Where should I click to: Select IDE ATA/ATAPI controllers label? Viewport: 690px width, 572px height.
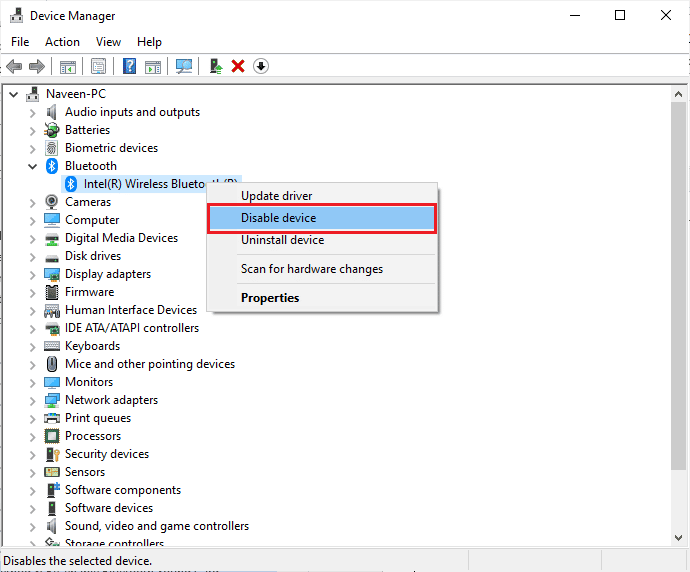(132, 328)
